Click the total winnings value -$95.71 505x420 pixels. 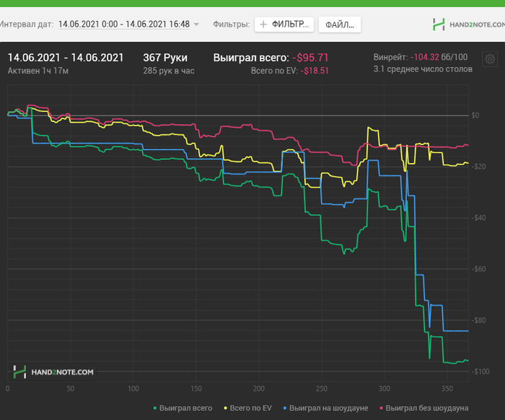point(310,58)
